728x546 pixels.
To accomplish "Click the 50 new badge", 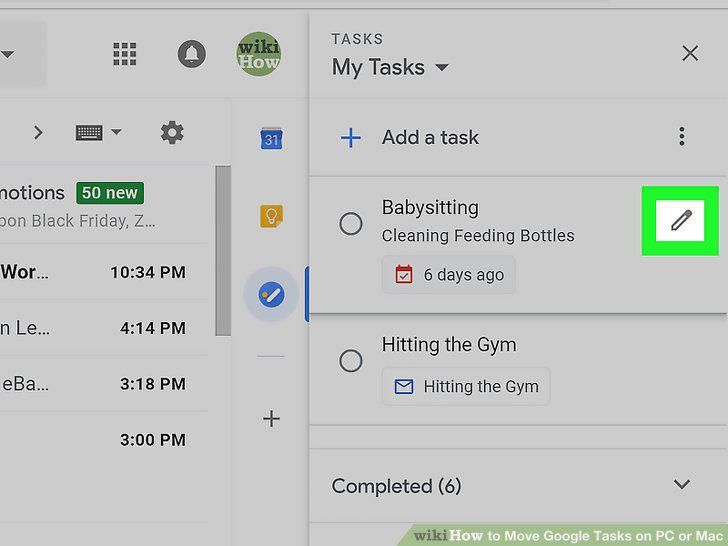I will point(110,193).
